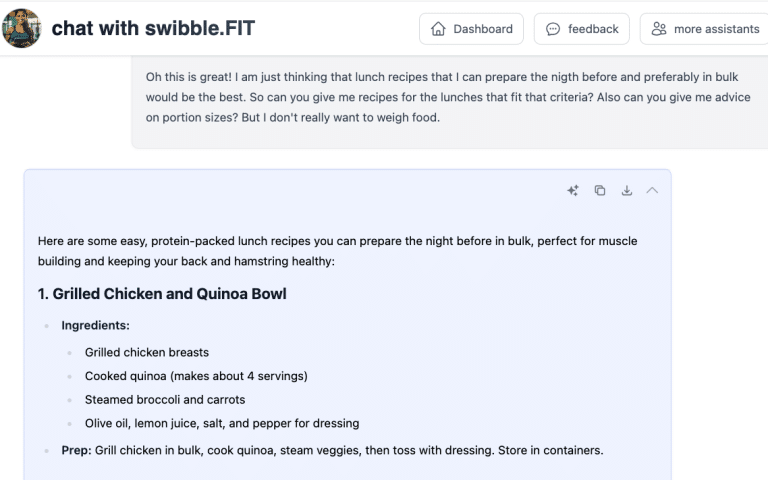Click the intro paragraph of the response

click(337, 251)
